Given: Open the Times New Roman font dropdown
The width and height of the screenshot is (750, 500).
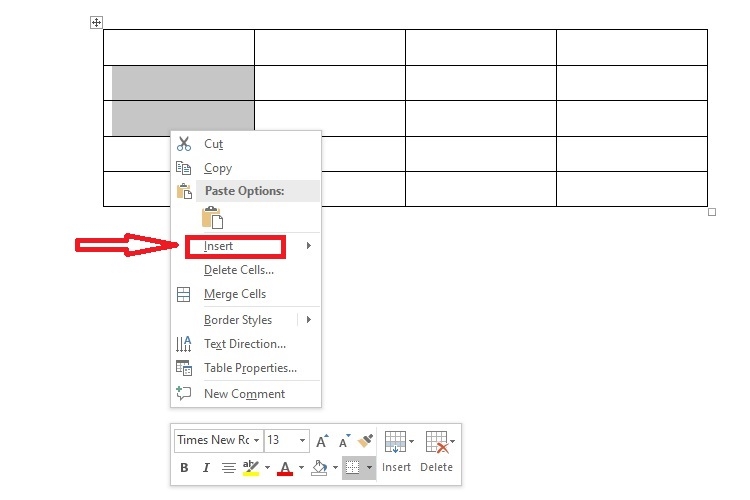Looking at the screenshot, I should pyautogui.click(x=219, y=440).
